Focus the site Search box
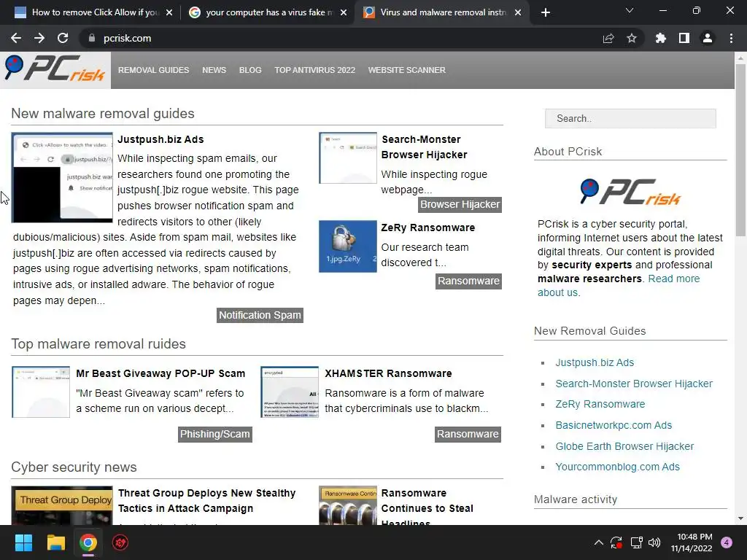Screen dimensions: 747x560 (x=630, y=119)
